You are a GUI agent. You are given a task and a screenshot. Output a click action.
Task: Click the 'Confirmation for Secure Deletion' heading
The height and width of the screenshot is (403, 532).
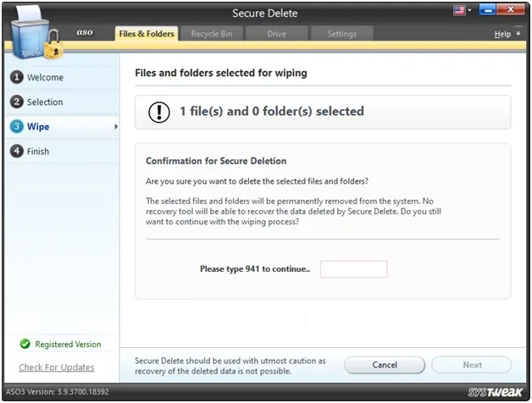(216, 161)
